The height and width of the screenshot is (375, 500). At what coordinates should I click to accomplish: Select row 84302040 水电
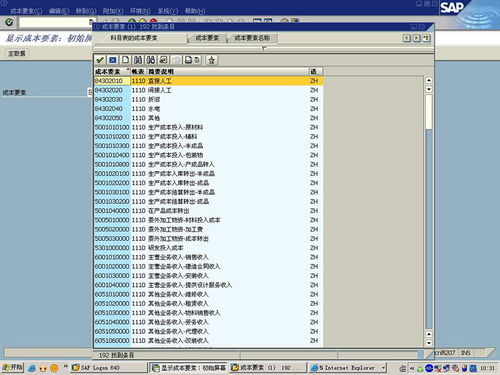click(208, 109)
